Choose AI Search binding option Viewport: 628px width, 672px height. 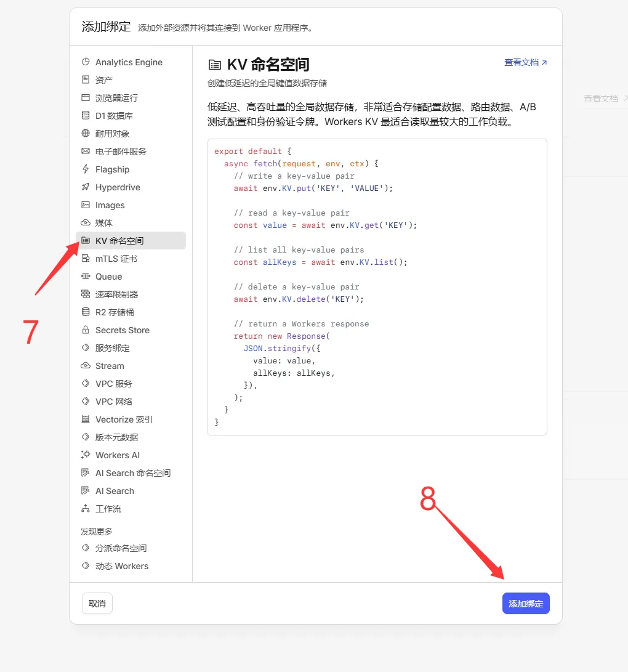click(131, 491)
